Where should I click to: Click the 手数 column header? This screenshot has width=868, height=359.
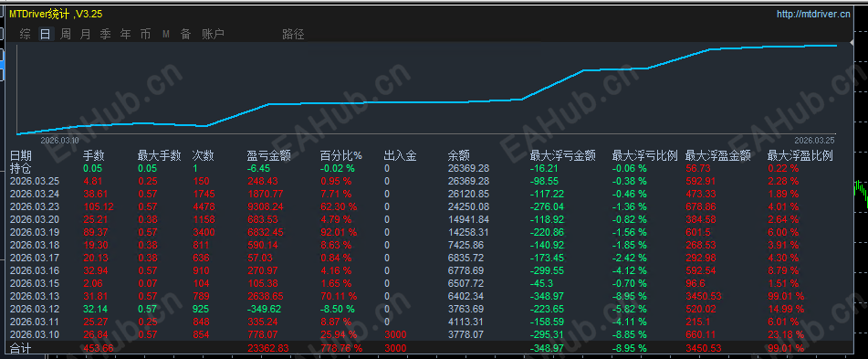tap(94, 155)
